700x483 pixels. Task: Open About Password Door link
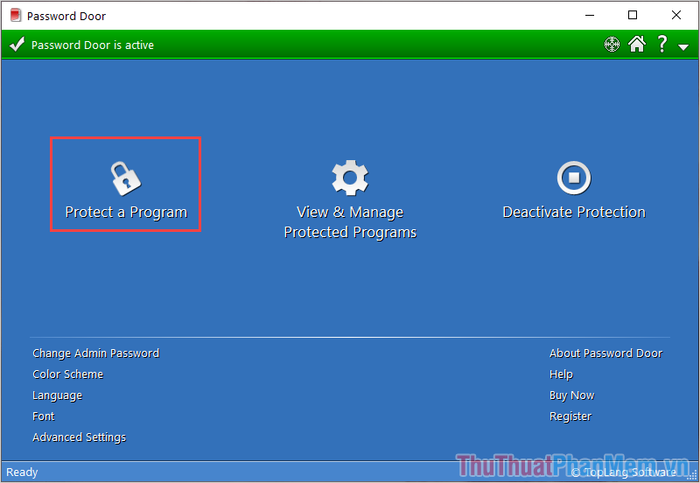point(606,353)
